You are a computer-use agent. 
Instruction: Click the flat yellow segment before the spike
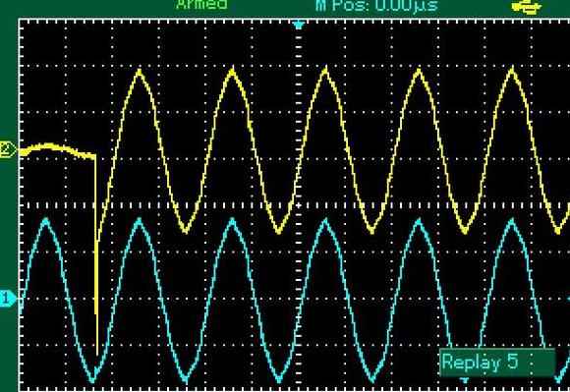coord(57,150)
